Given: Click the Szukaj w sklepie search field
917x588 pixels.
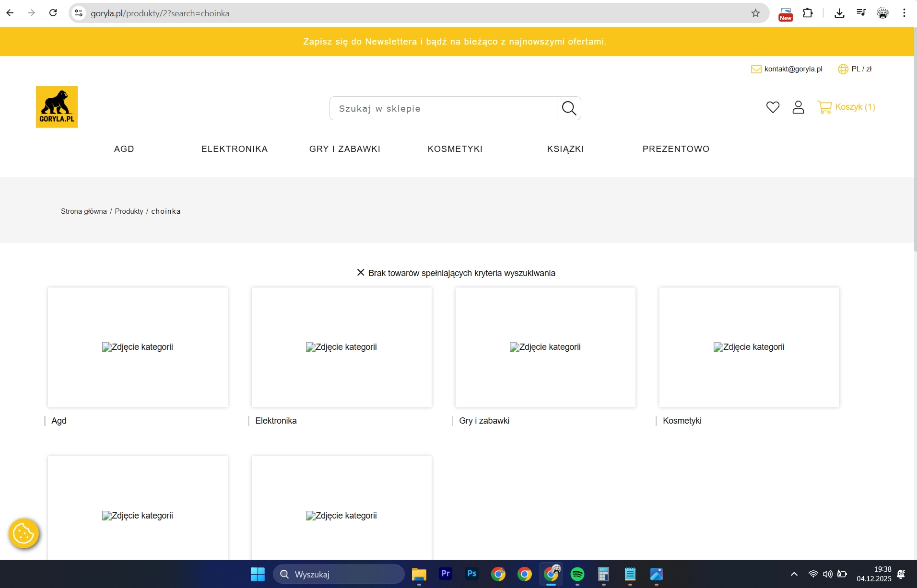Looking at the screenshot, I should (443, 109).
